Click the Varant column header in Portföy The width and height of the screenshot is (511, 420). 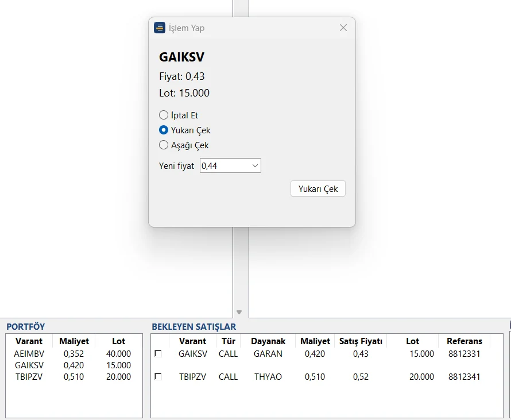[29, 341]
